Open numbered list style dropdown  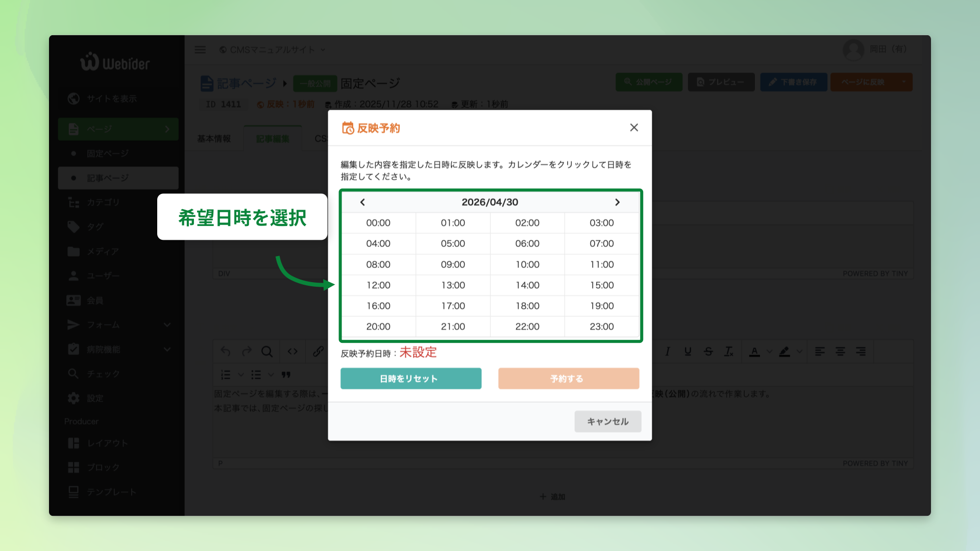pyautogui.click(x=240, y=375)
